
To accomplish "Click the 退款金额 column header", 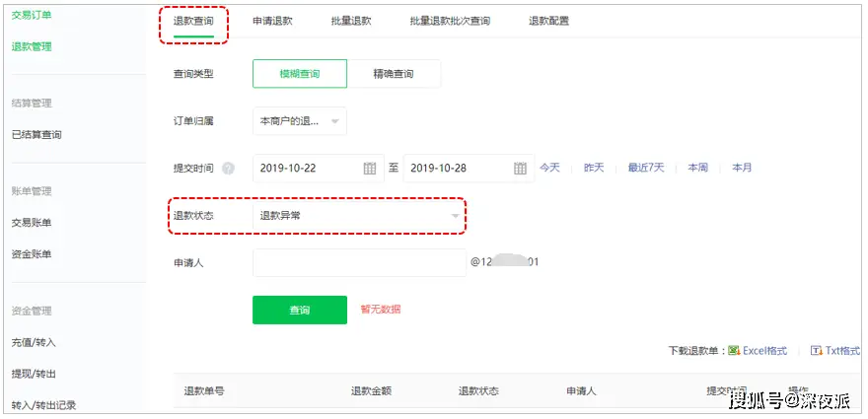I will pos(372,390).
